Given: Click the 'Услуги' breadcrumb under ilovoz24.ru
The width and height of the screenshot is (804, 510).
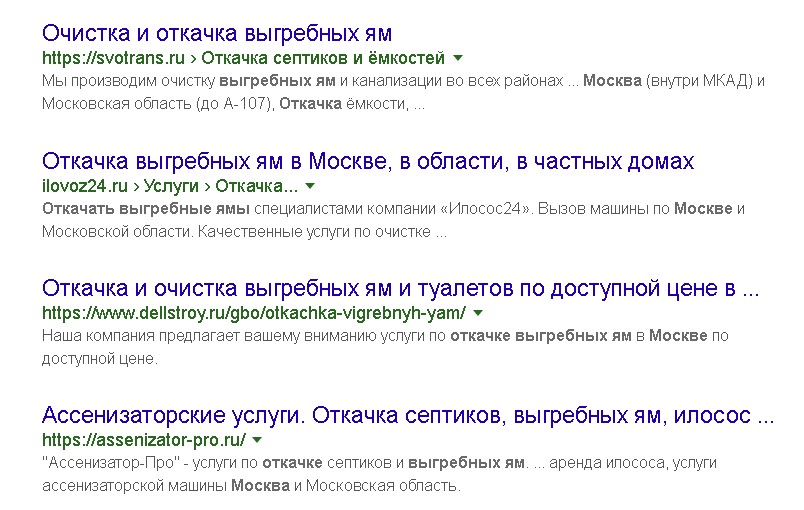Looking at the screenshot, I should [171, 186].
